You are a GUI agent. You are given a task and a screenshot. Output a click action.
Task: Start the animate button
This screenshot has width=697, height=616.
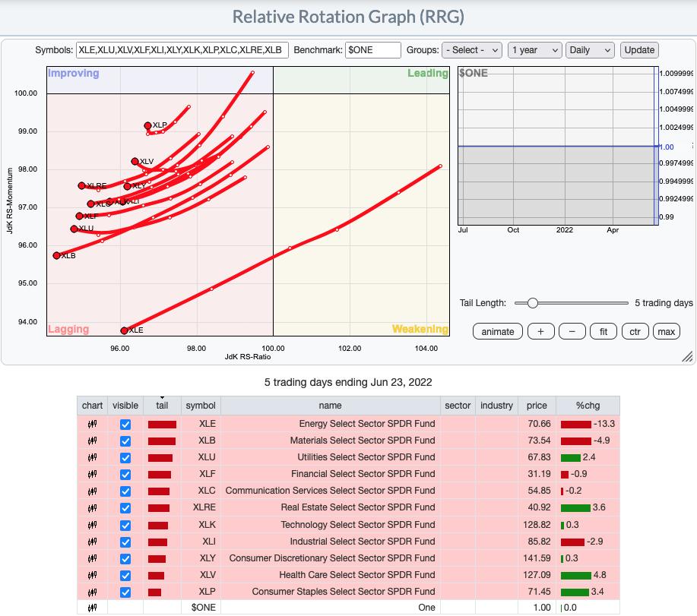pyautogui.click(x=497, y=331)
